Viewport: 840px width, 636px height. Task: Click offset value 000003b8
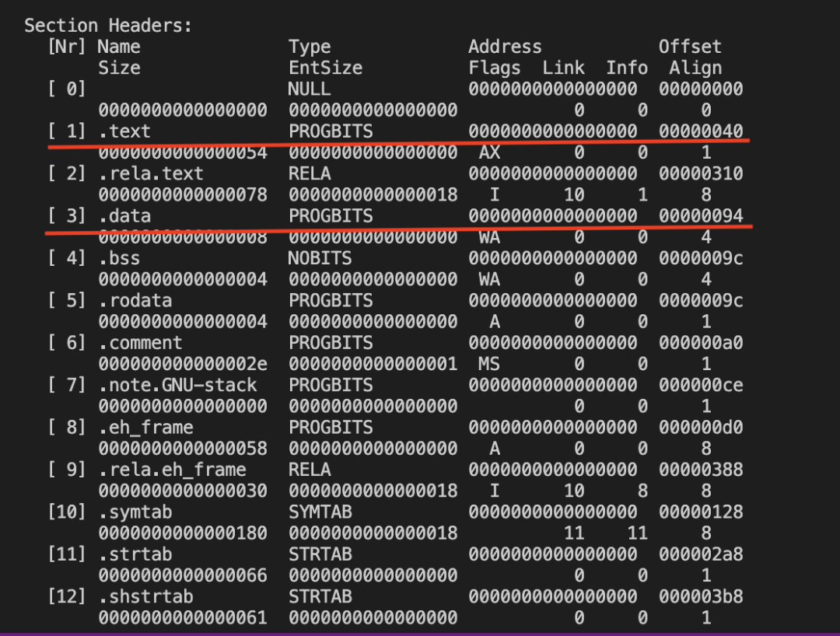point(701,597)
